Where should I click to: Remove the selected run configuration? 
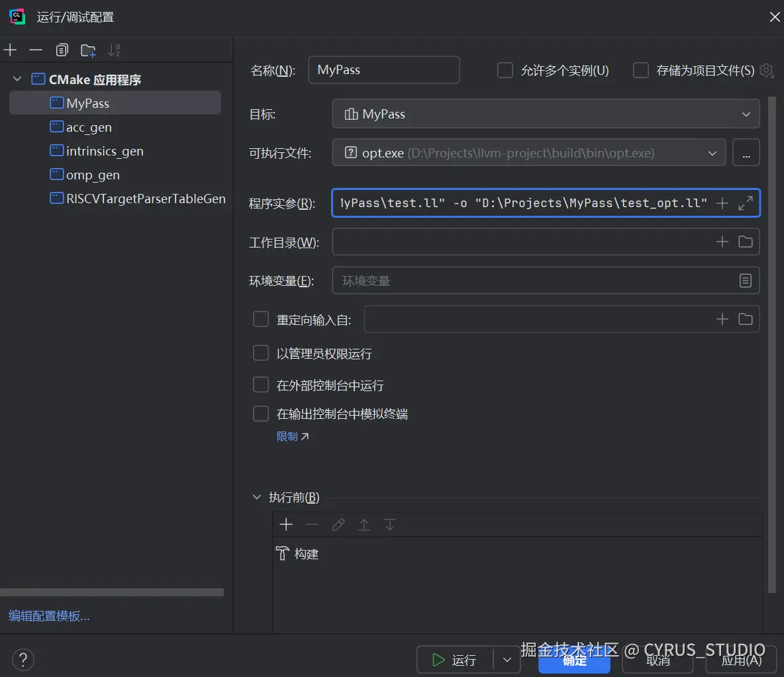[x=36, y=50]
